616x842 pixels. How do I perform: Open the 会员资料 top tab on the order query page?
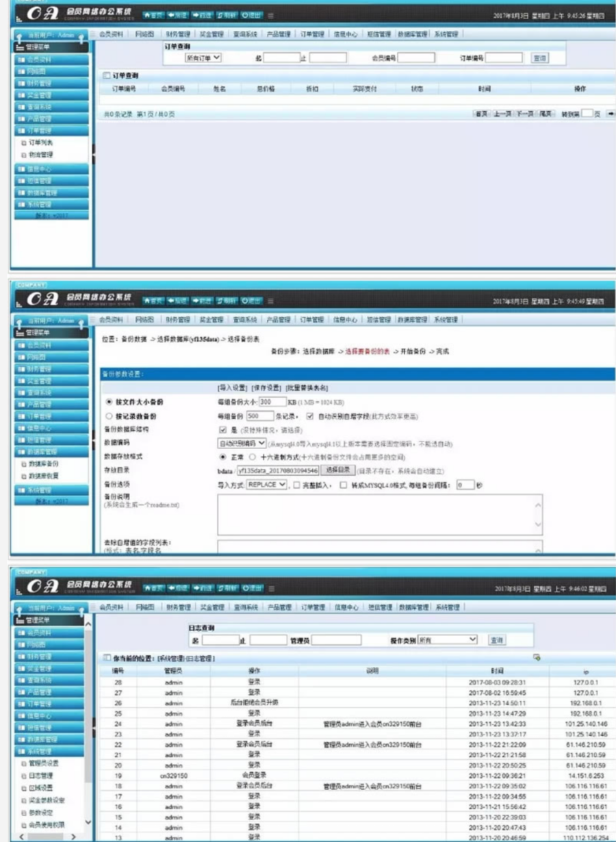coord(111,34)
